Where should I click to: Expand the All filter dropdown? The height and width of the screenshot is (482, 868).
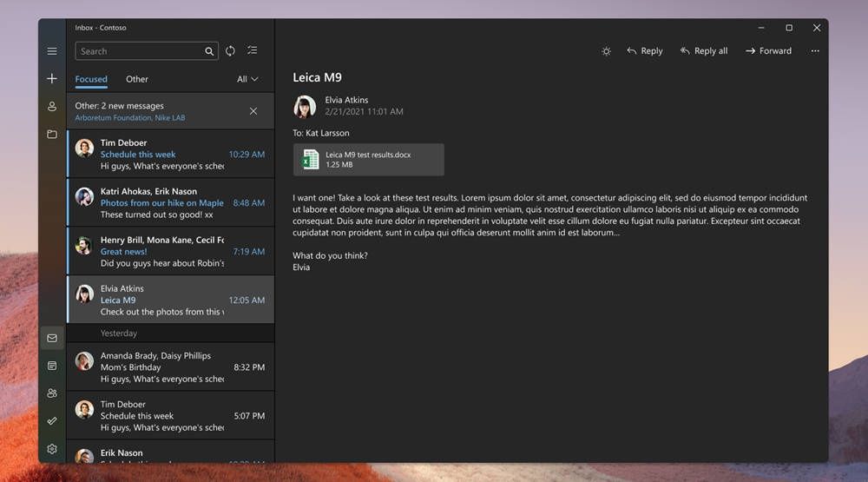pyautogui.click(x=247, y=79)
